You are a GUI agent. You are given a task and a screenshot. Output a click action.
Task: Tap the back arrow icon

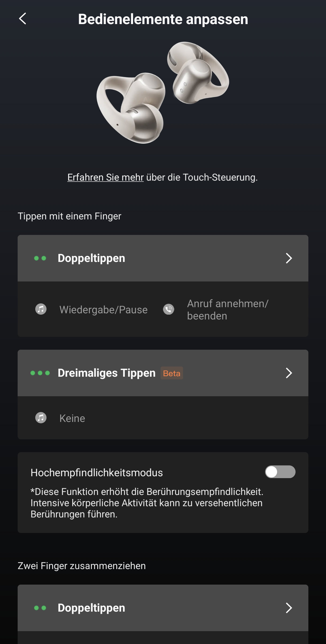click(x=23, y=19)
